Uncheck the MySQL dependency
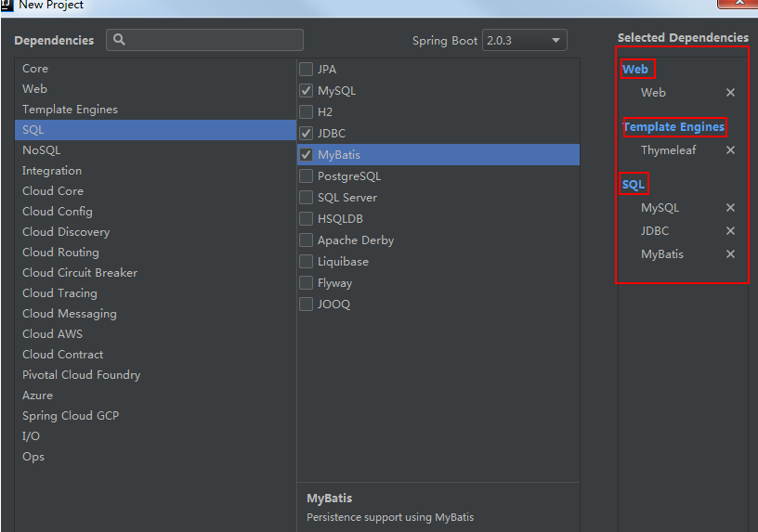 [x=306, y=90]
